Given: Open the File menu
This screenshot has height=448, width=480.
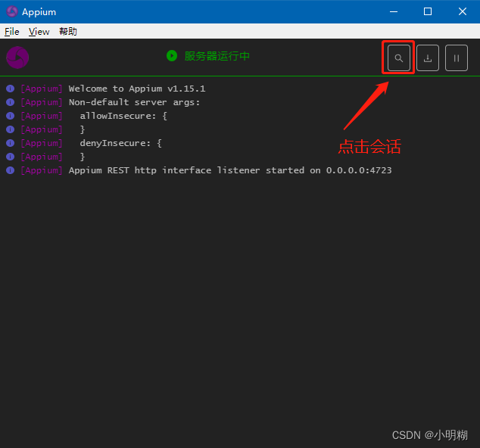Looking at the screenshot, I should tap(12, 32).
